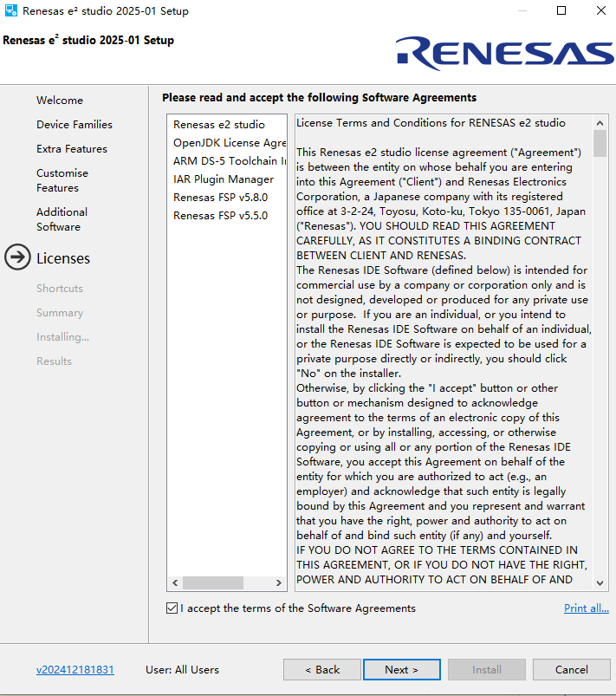Viewport: 616px width, 696px height.
Task: Click the Renesas installer icon in title bar
Action: (11, 10)
